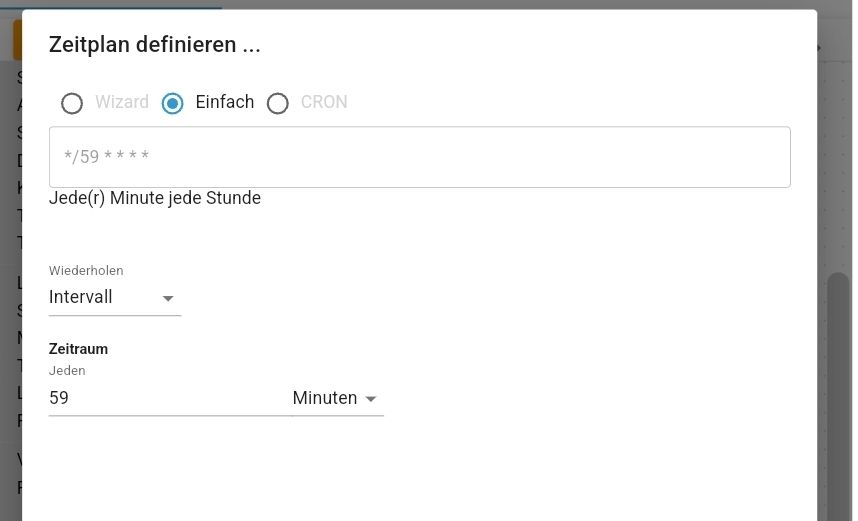The height and width of the screenshot is (521, 858).
Task: Click the Wizard option label
Action: 122,102
